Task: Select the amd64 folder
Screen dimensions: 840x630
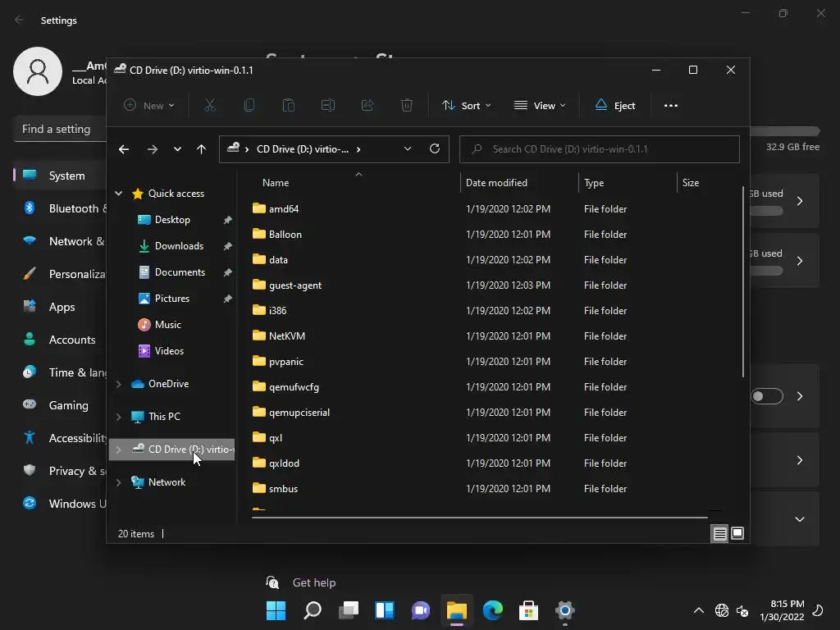Action: tap(283, 209)
